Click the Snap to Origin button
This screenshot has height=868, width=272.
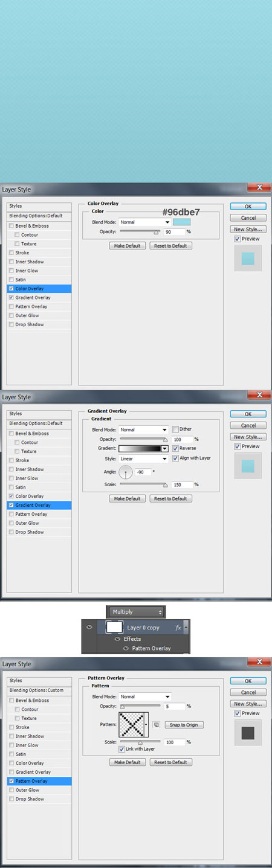[x=184, y=725]
